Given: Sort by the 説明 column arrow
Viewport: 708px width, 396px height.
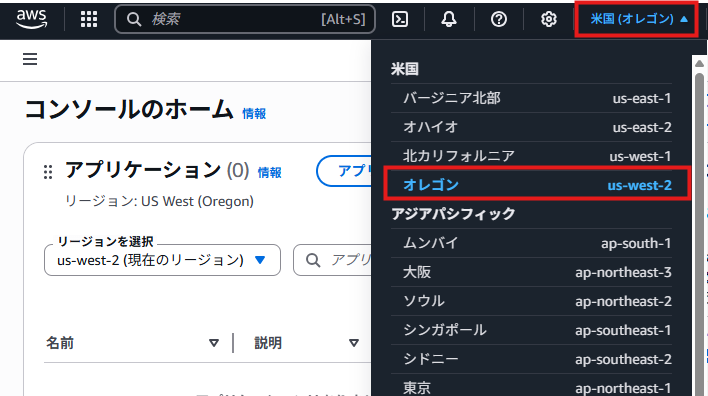Looking at the screenshot, I should 354,343.
